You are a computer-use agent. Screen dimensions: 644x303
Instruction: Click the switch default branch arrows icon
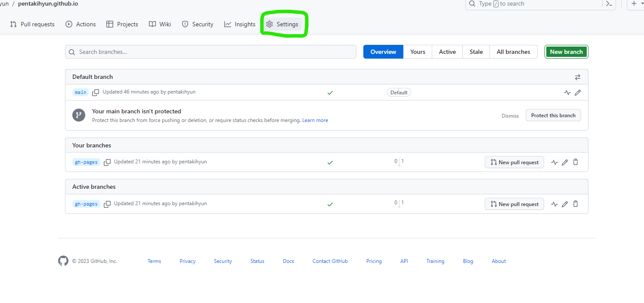pyautogui.click(x=578, y=77)
